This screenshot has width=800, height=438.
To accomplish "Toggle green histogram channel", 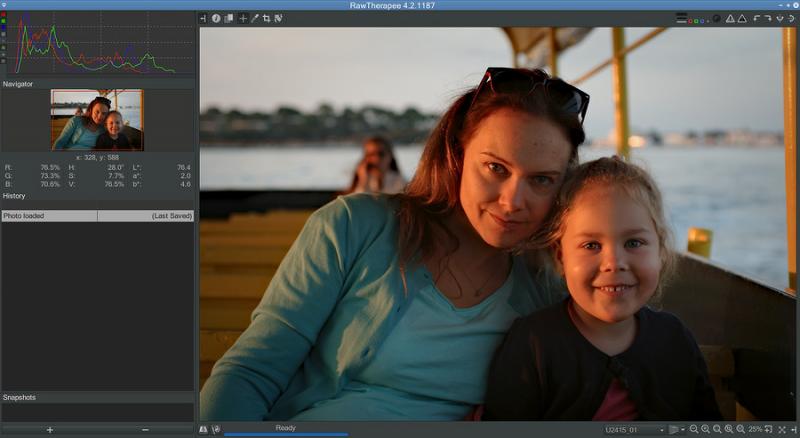I will tap(3, 20).
